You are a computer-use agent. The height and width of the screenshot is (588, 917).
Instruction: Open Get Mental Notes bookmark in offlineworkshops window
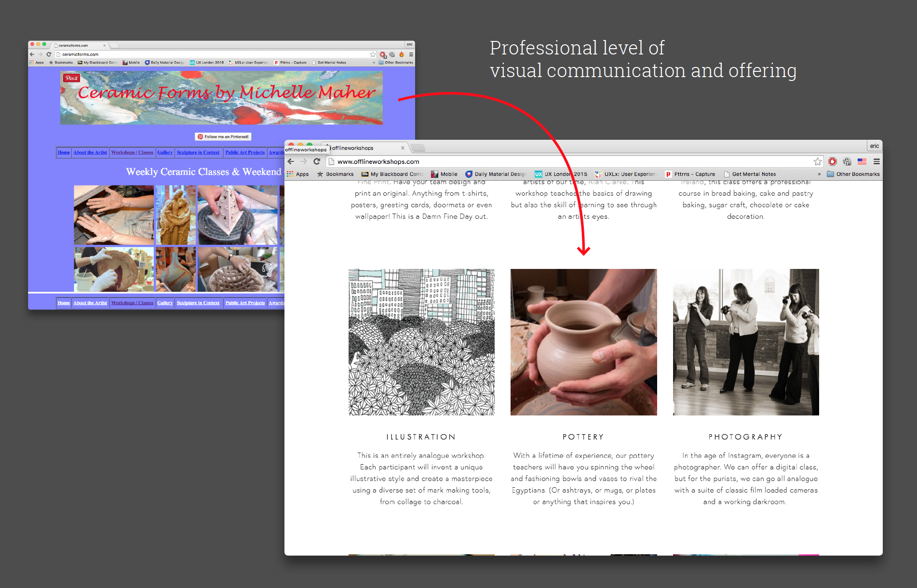tap(750, 174)
